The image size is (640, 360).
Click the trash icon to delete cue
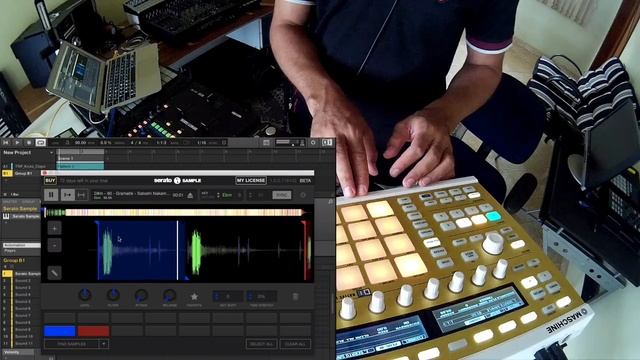click(296, 296)
